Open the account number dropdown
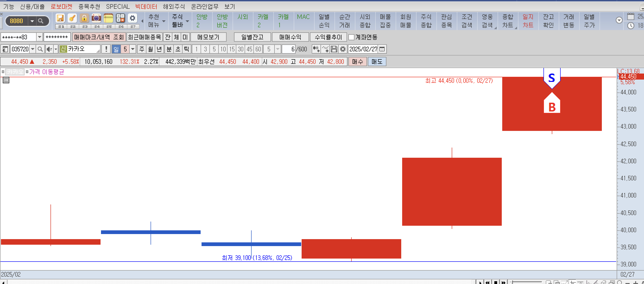The image size is (644, 284). (x=40, y=37)
